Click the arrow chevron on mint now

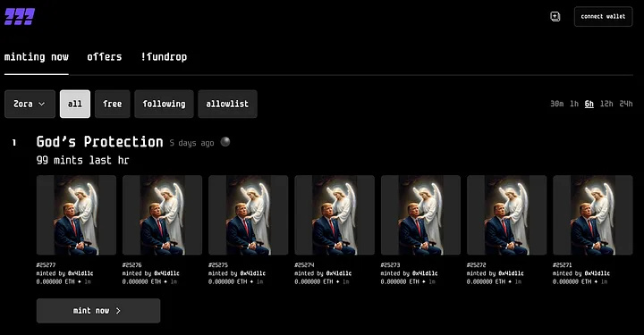point(118,311)
